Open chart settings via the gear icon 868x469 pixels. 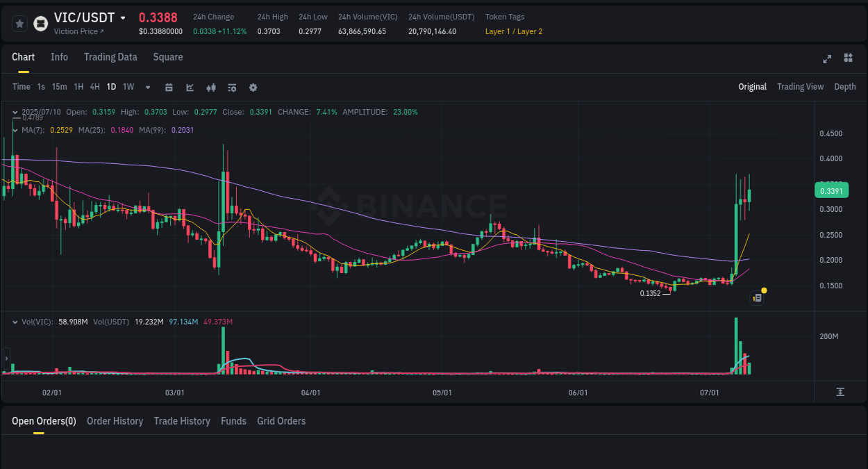coord(253,87)
